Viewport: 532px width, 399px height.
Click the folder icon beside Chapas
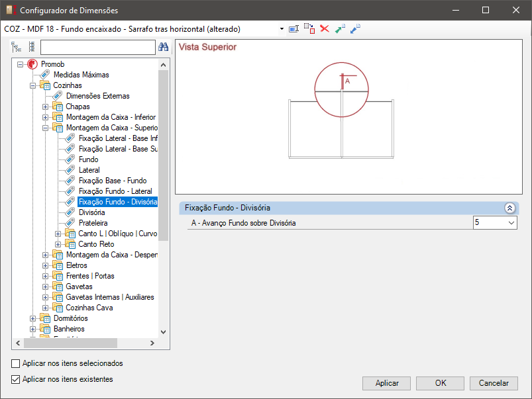tap(58, 107)
